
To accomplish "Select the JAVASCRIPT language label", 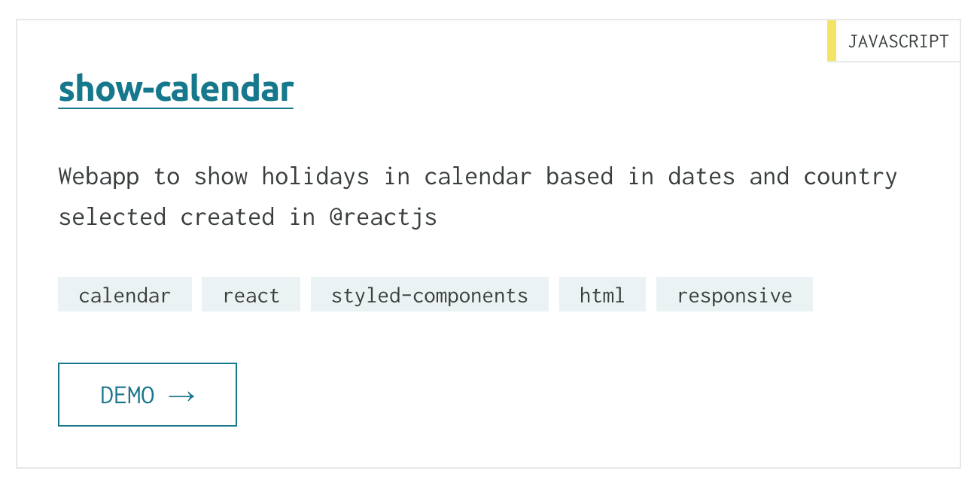I will pyautogui.click(x=898, y=41).
